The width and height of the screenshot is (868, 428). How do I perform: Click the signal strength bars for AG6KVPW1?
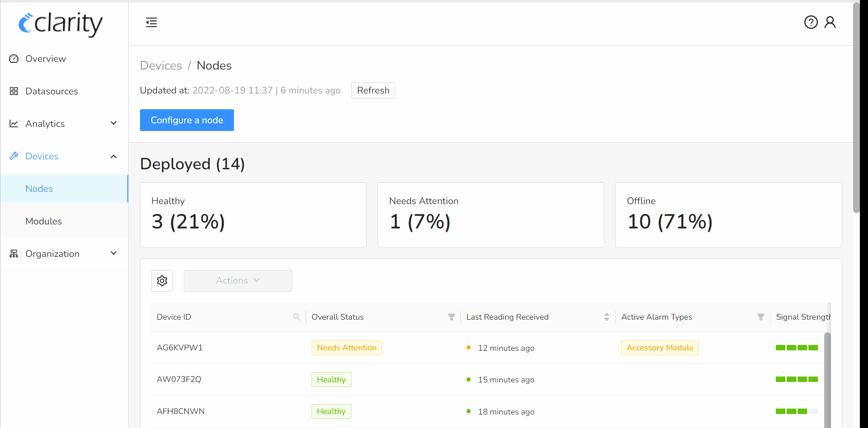click(x=796, y=348)
